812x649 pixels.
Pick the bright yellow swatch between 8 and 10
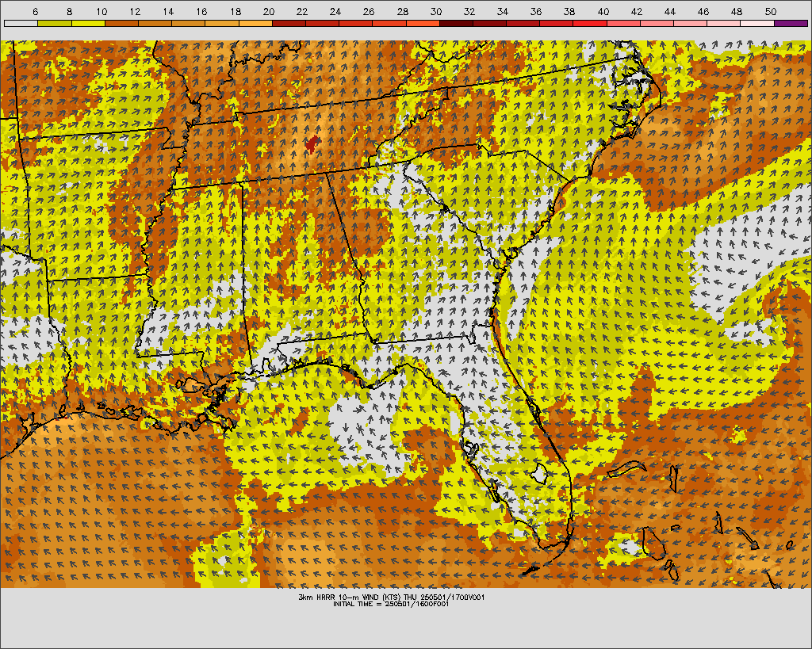pyautogui.click(x=88, y=23)
